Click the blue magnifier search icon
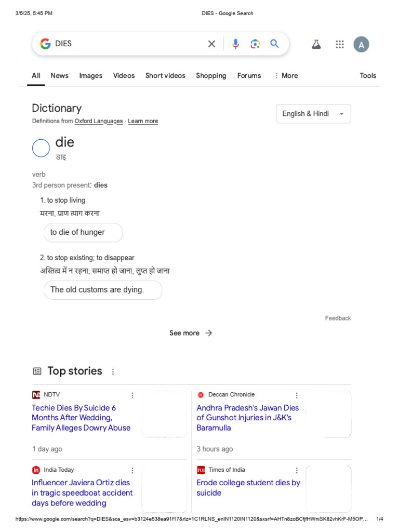The image size is (399, 532). [x=275, y=44]
